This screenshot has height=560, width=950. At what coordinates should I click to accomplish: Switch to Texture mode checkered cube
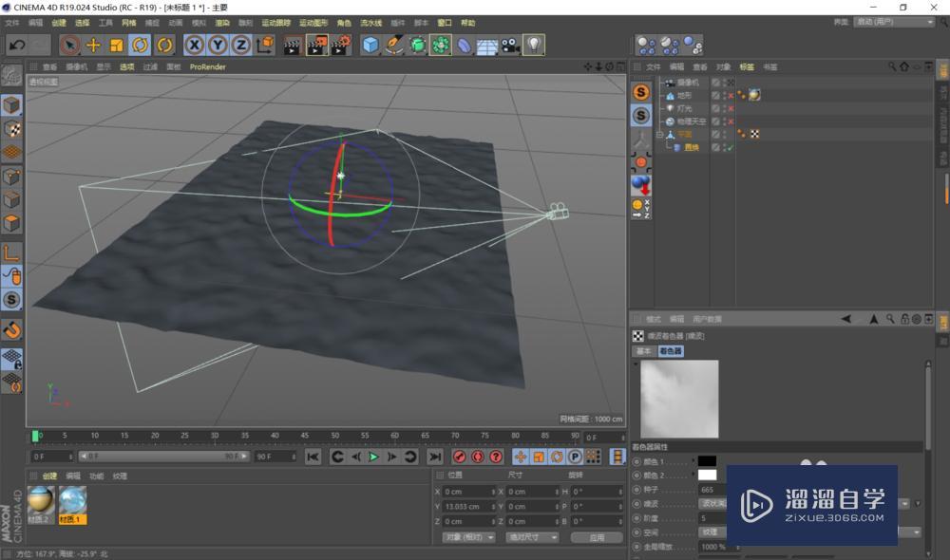coord(11,129)
